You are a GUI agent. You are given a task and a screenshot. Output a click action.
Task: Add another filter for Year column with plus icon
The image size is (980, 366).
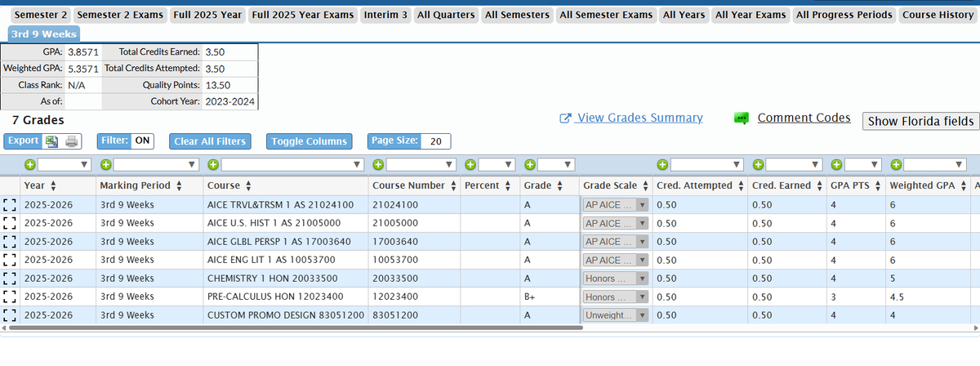(30, 164)
